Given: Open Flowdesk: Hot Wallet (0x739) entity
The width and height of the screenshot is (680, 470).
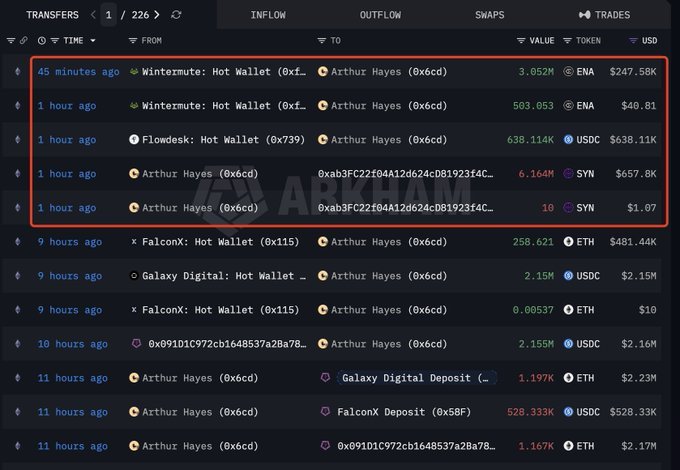Looking at the screenshot, I should [223, 140].
